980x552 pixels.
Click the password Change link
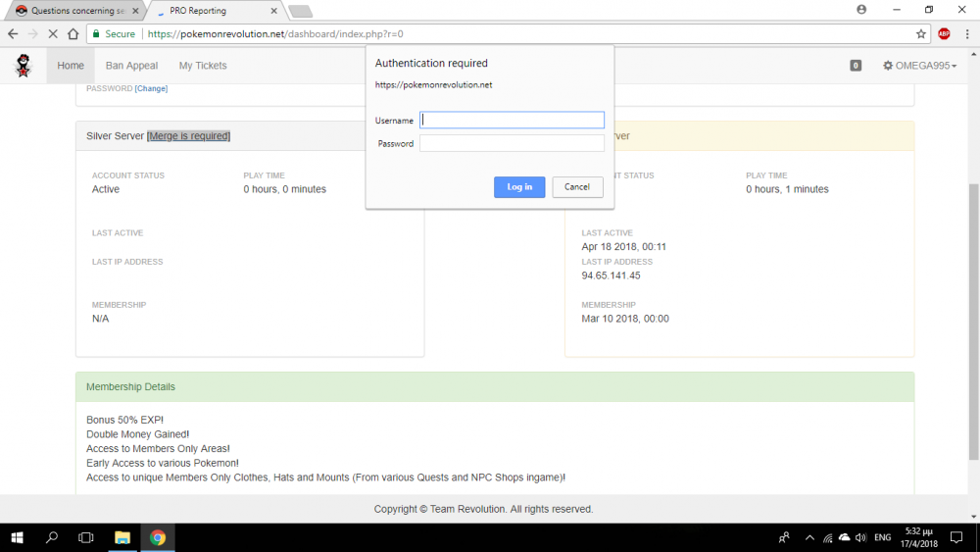pyautogui.click(x=151, y=89)
